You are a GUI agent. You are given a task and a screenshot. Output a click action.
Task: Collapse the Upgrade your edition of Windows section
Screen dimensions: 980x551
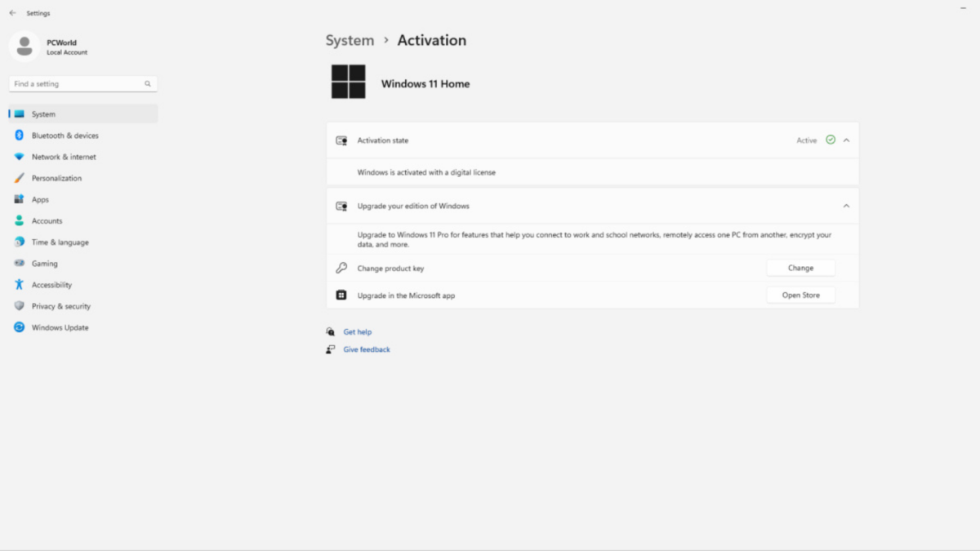click(x=847, y=206)
